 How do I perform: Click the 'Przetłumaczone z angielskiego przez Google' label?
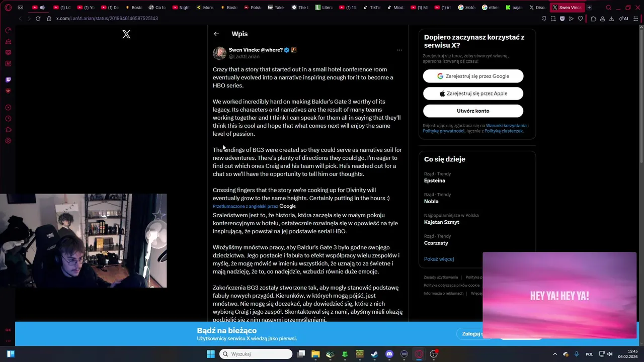coord(254,206)
